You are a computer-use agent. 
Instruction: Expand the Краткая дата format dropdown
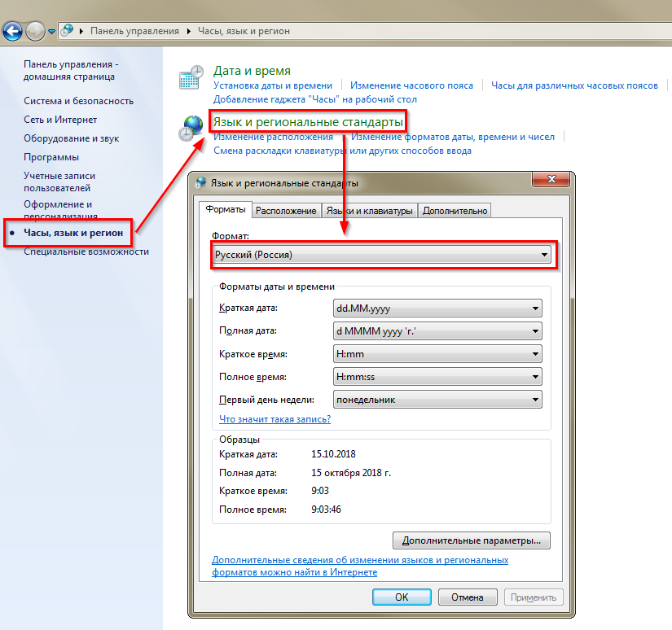(437, 308)
